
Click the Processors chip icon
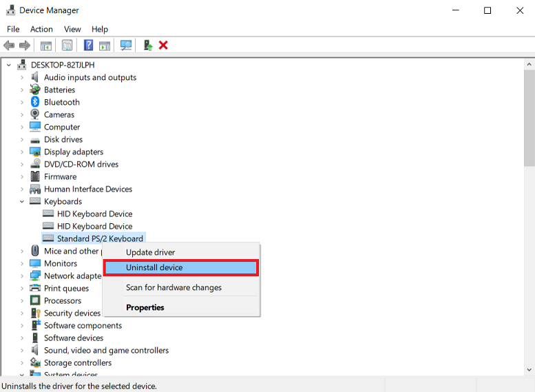tap(35, 300)
